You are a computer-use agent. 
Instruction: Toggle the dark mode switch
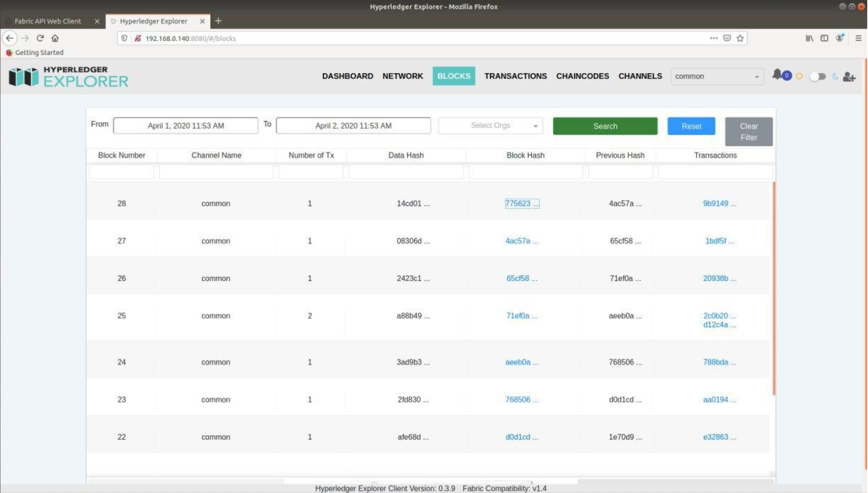817,76
